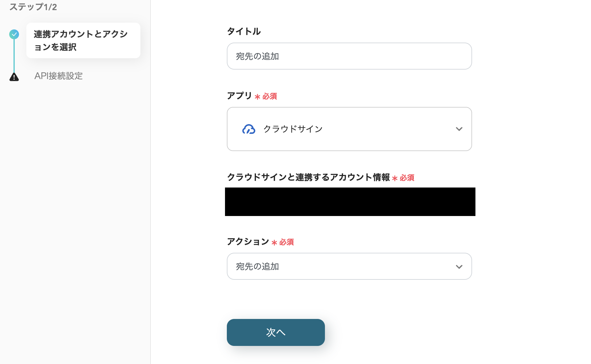Screen dimensions: 591x364
Task: Click the 必須 marker next to アクション
Action: pos(287,242)
